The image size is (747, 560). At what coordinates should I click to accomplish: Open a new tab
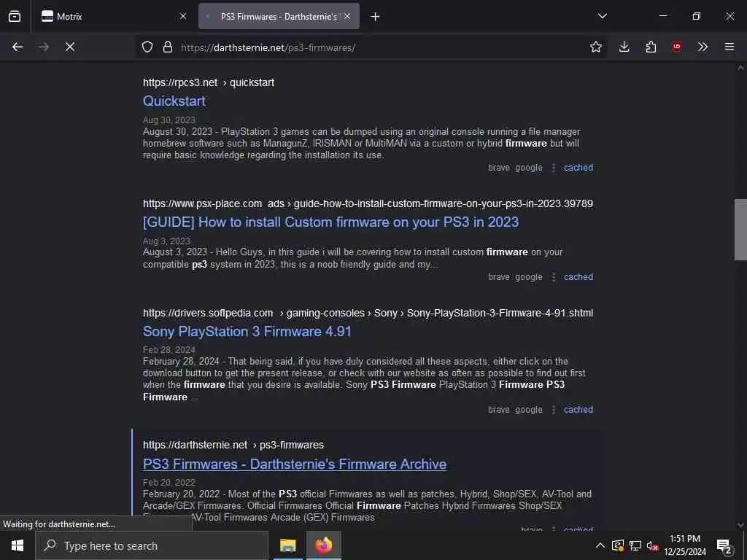(x=376, y=17)
